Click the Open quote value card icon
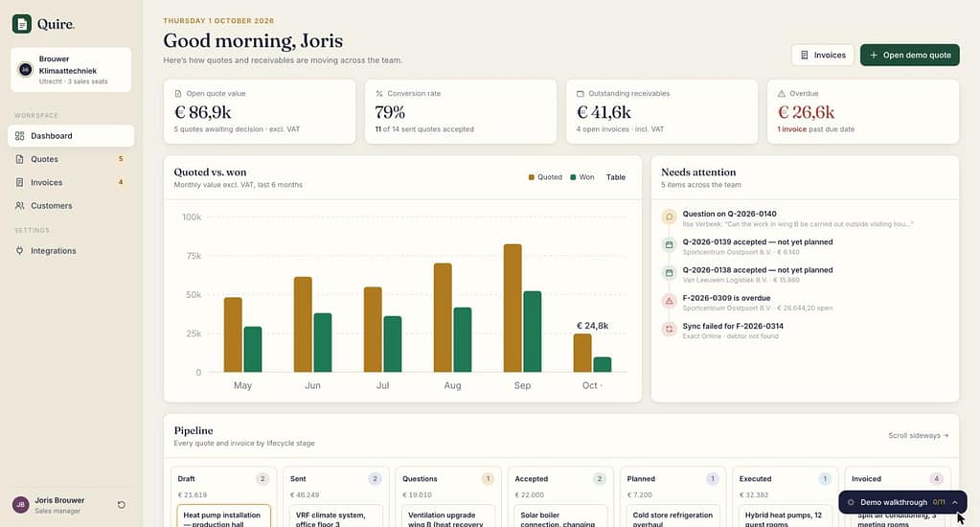 tap(178, 94)
